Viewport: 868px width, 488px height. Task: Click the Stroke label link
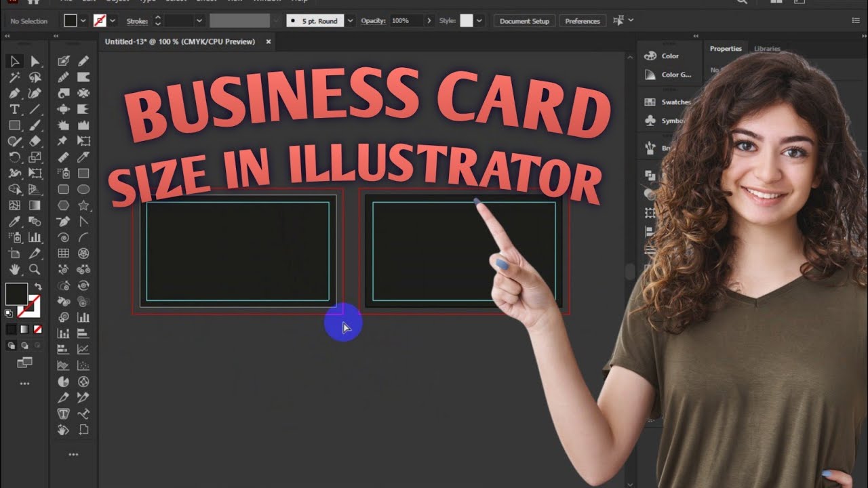[x=137, y=21]
